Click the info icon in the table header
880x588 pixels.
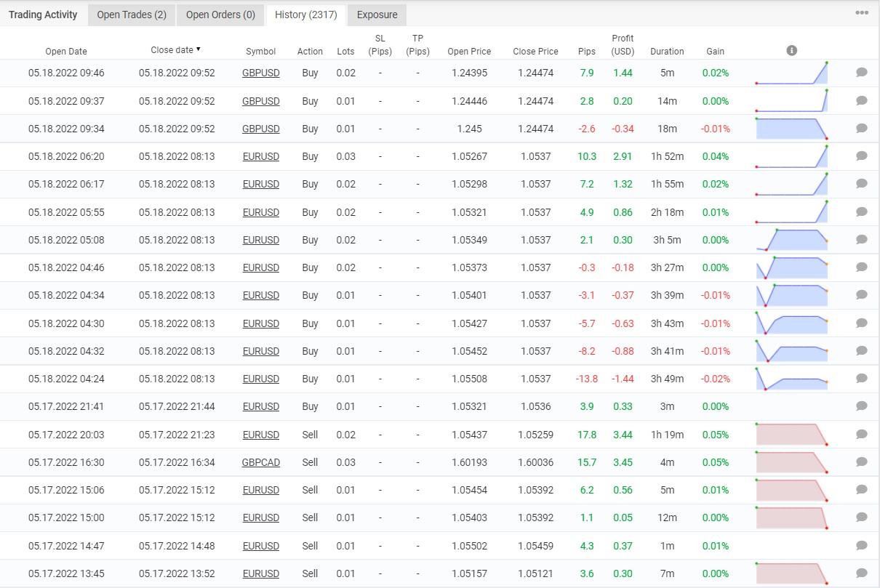[x=792, y=50]
